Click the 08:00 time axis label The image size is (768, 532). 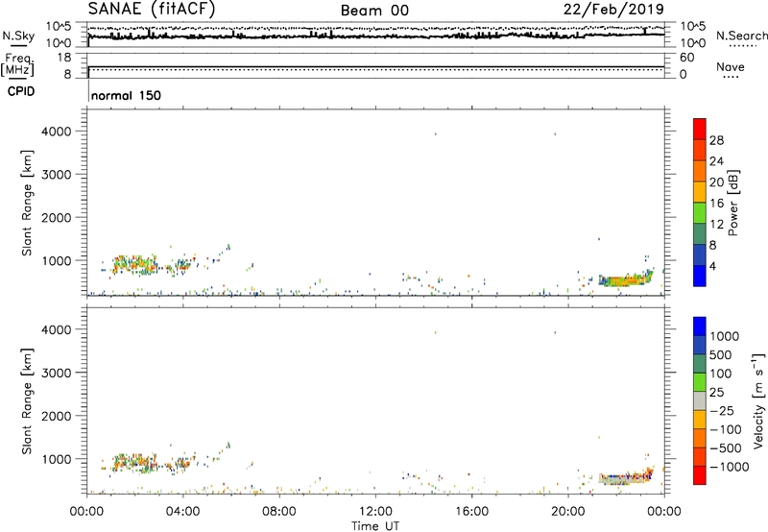click(x=278, y=512)
